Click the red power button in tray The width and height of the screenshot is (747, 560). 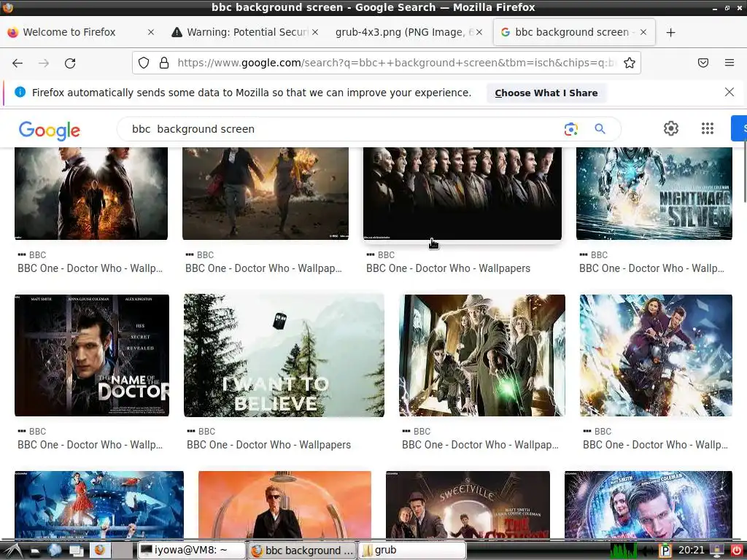coord(737,550)
